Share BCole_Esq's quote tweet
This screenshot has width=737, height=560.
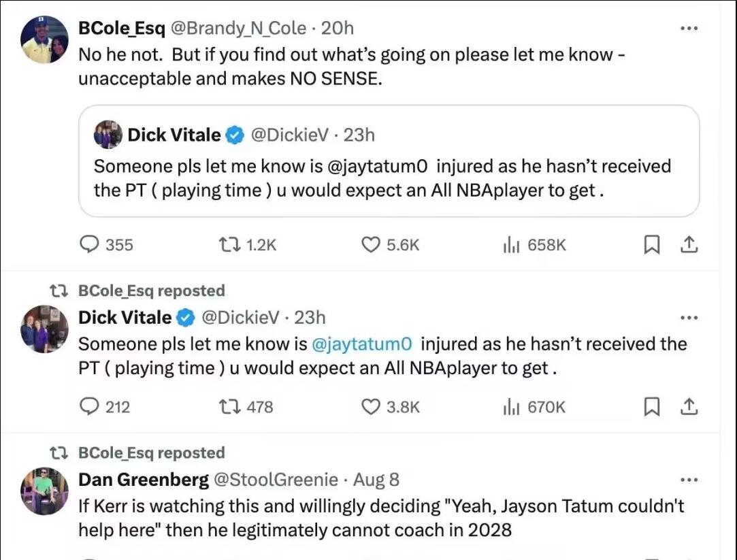(689, 245)
